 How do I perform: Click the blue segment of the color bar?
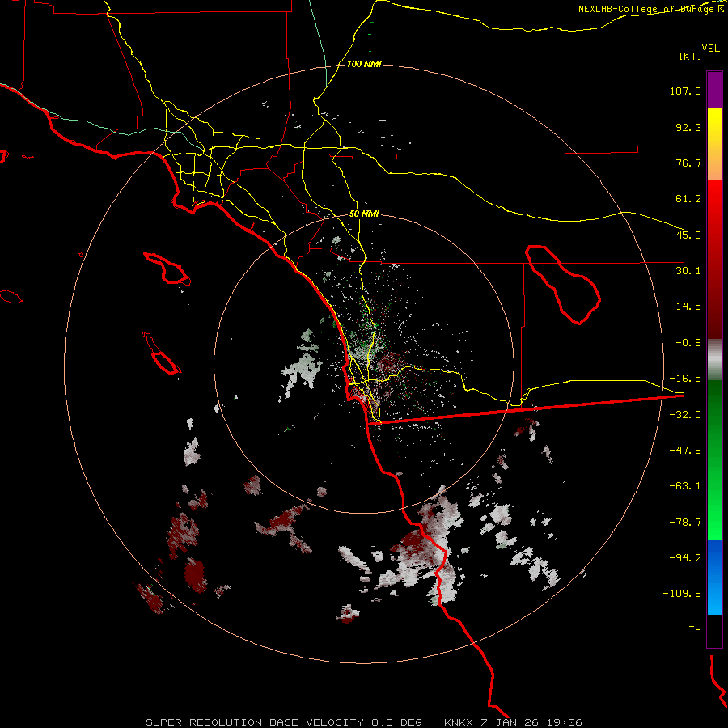[x=714, y=577]
